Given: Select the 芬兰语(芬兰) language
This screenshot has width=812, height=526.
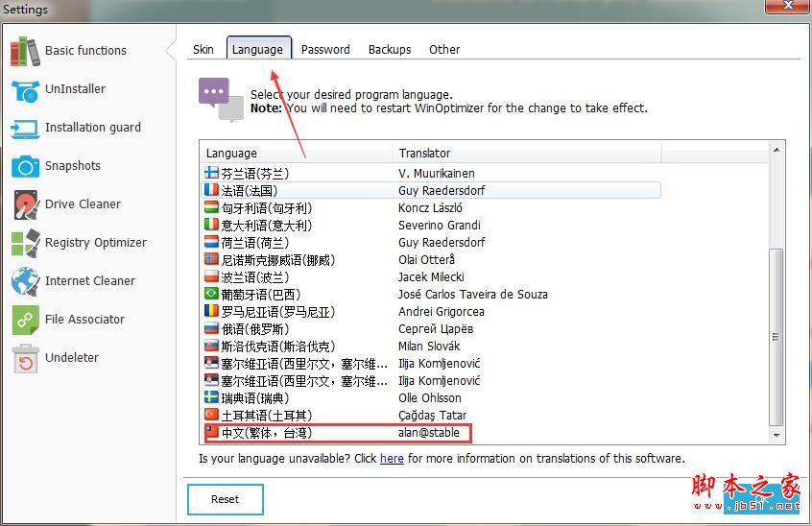Looking at the screenshot, I should point(254,174).
